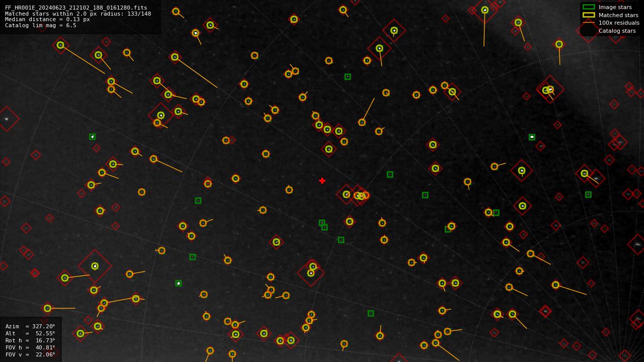
Task: Select the 'Catalog stars' legend label
Action: pos(617,31)
